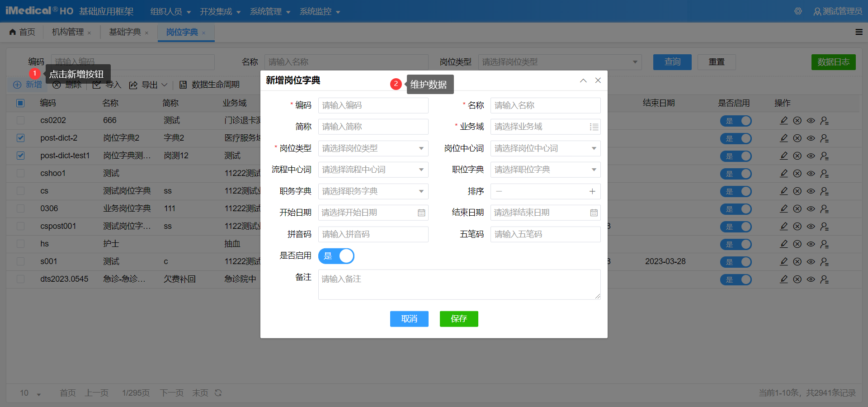Click user assign icon for hs row
Viewport: 868px width, 407px height.
825,244
